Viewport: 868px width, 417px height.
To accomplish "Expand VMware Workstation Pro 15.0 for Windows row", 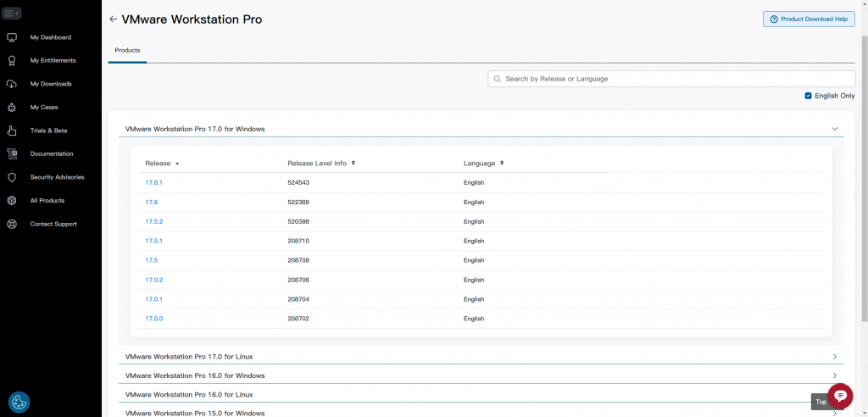I will point(481,412).
